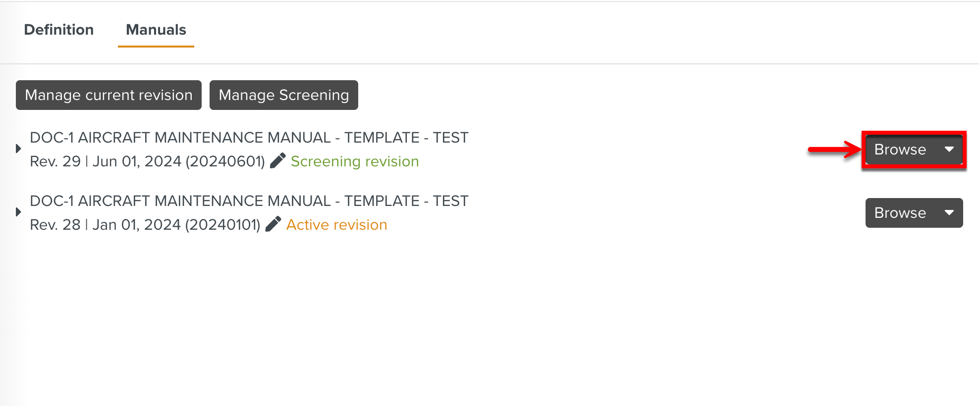The image size is (980, 406).
Task: Click the Rev. 29 revision number text
Action: [55, 161]
